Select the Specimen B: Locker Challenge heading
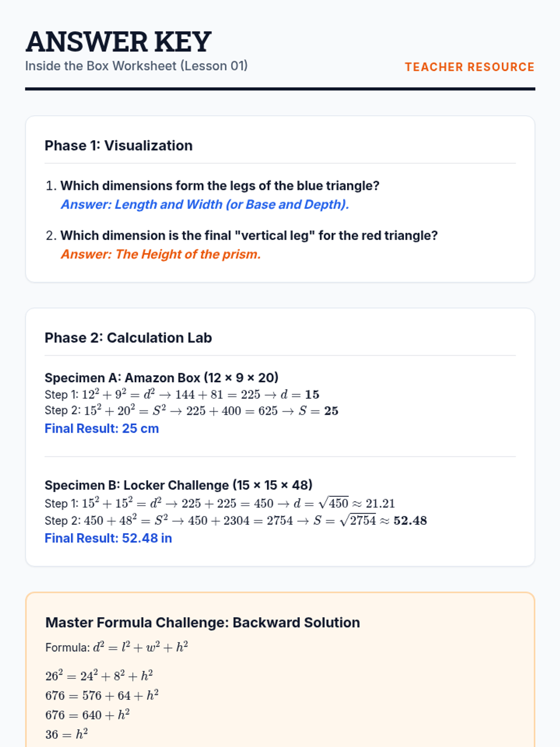Screen dimensions: 560x747 [x=178, y=485]
